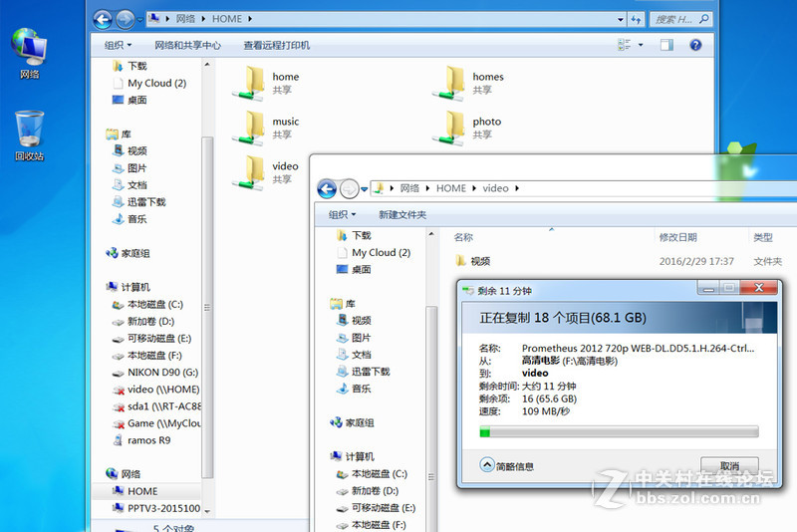Expand arrow after video in video address bar
Image resolution: width=797 pixels, height=532 pixels.
tap(517, 188)
